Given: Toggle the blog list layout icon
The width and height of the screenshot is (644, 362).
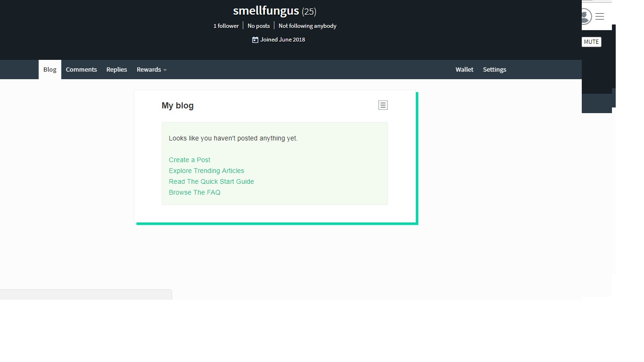Looking at the screenshot, I should pyautogui.click(x=383, y=105).
